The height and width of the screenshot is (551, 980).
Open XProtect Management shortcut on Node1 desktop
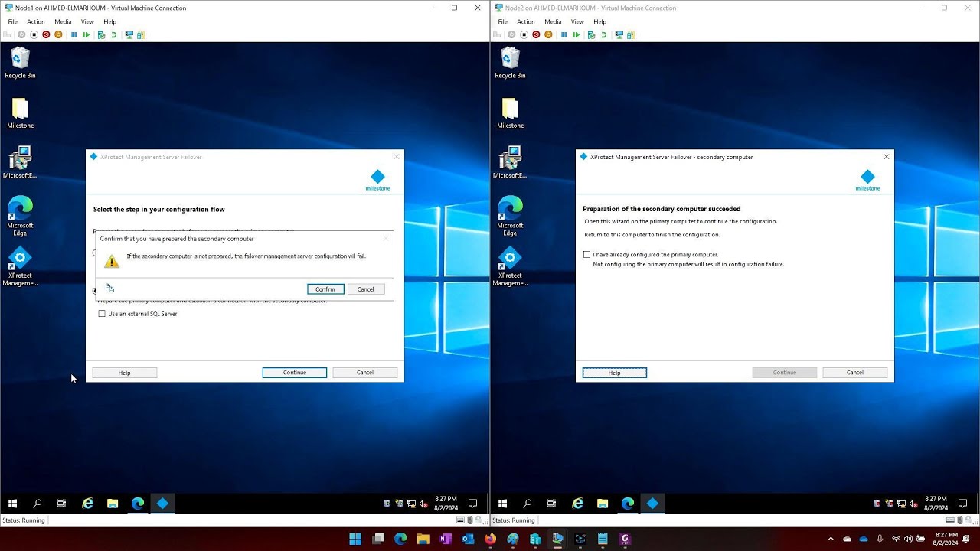[x=20, y=266]
